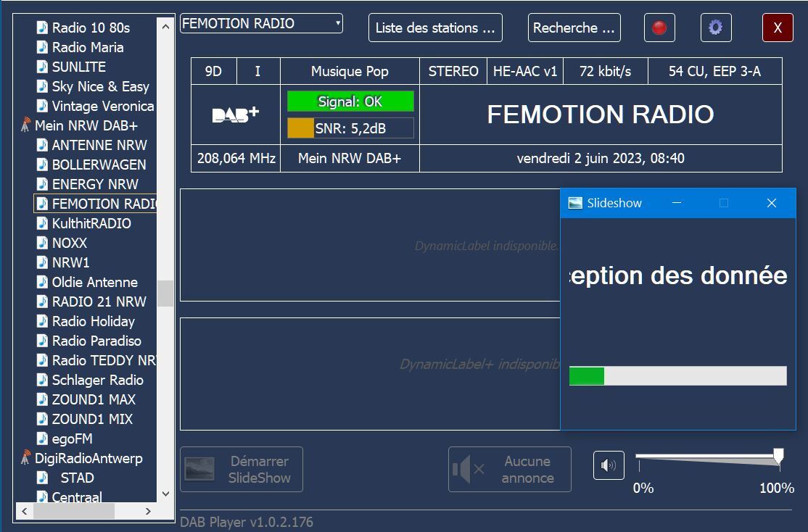Click the Mein NRW DAB+ antenna icon
808x532 pixels.
(x=25, y=125)
